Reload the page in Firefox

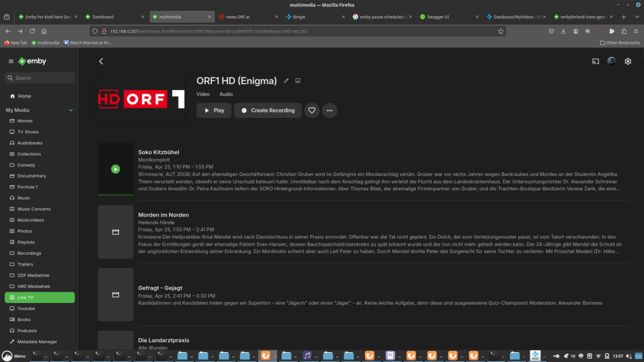[x=33, y=31]
